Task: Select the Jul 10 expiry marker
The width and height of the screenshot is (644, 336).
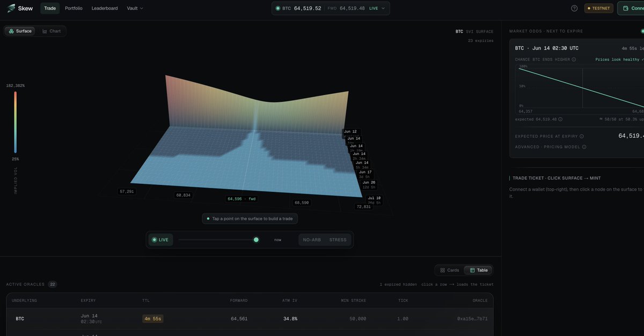Action: point(374,200)
